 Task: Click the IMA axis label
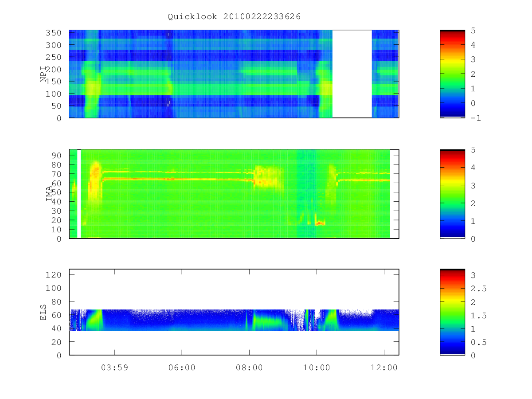[49, 194]
